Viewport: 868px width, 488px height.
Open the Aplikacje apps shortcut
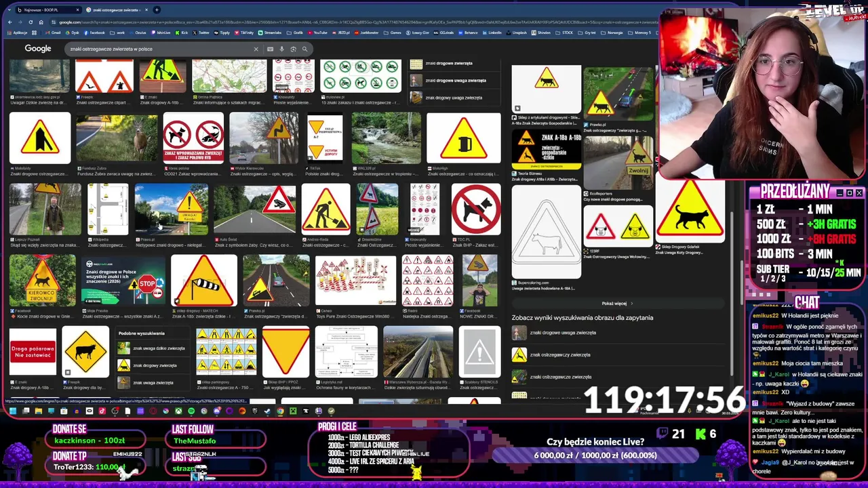pyautogui.click(x=18, y=33)
